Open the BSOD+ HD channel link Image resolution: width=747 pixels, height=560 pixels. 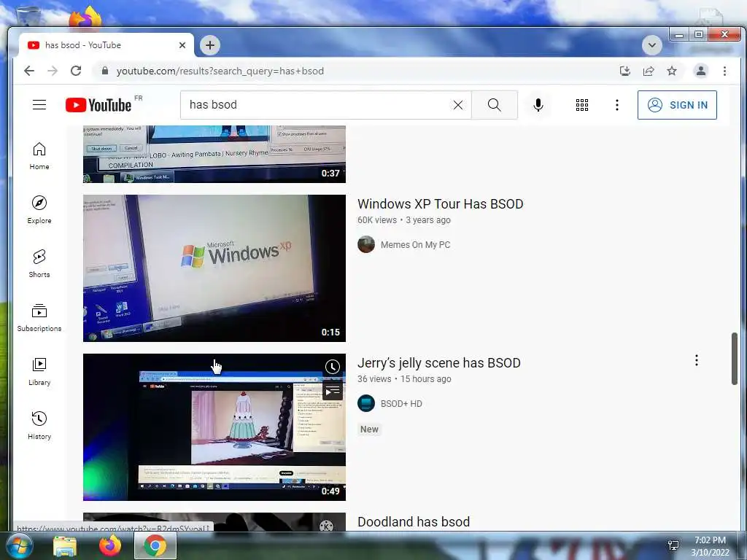click(401, 404)
